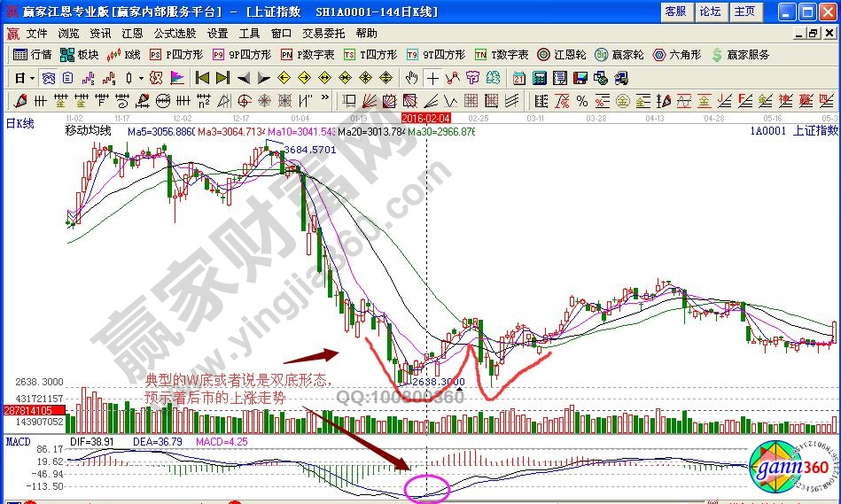The height and width of the screenshot is (504, 841).
Task: Open the 文件 menu
Action: (37, 34)
